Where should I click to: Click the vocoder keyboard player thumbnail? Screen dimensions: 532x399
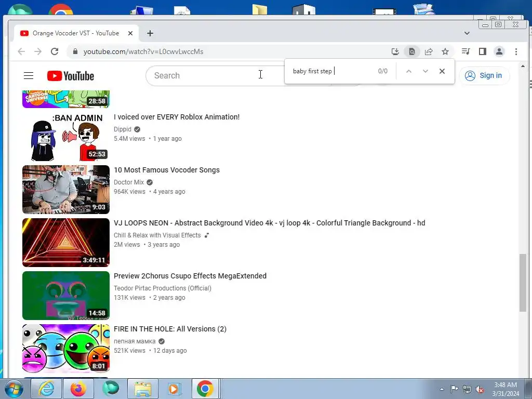pos(66,189)
